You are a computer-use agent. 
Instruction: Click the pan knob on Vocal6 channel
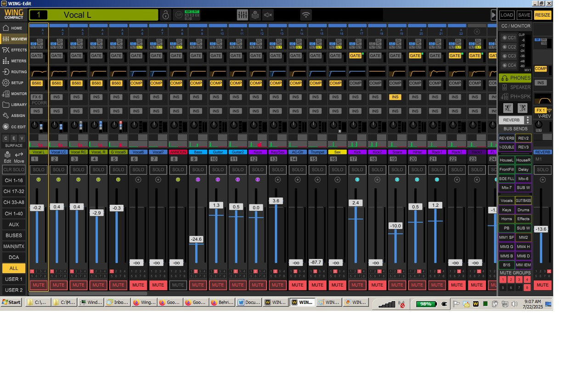click(134, 125)
